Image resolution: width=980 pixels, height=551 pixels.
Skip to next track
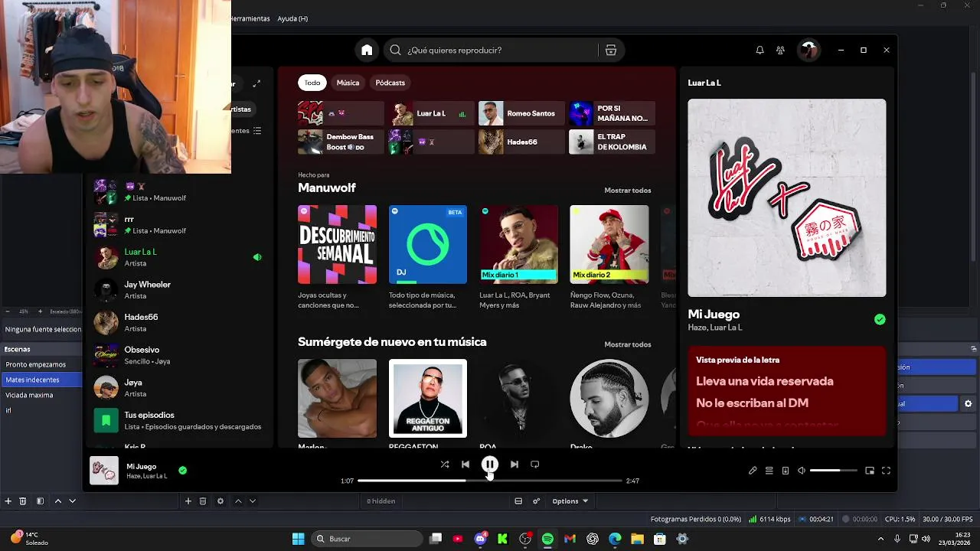click(x=514, y=464)
